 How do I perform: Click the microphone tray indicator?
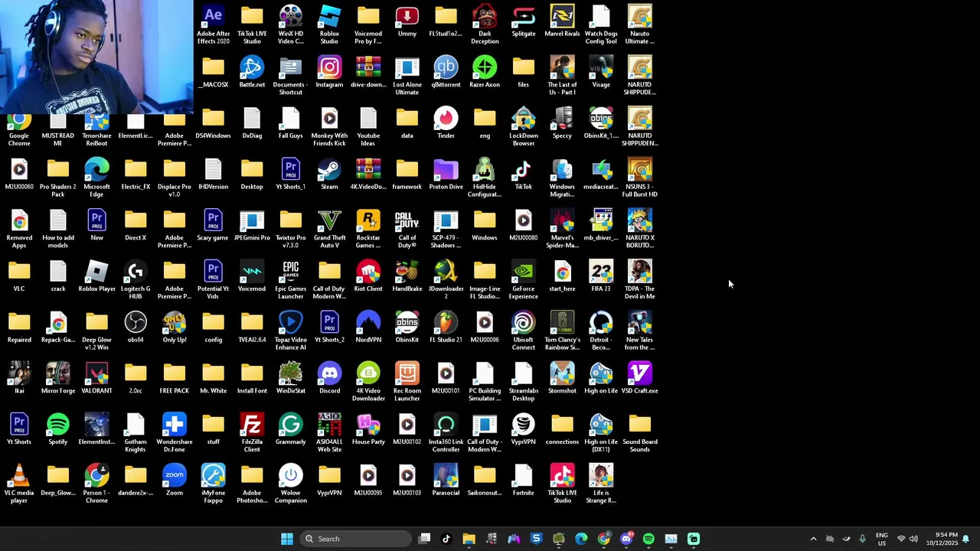[862, 539]
